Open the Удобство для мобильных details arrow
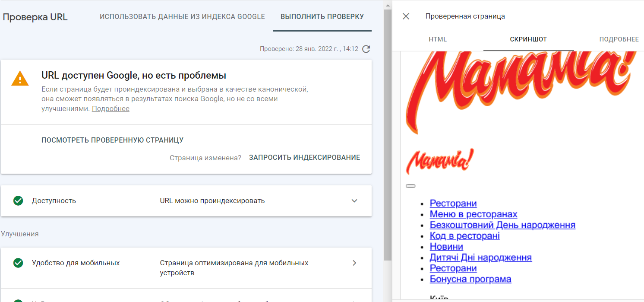Screen dimensions: 644x302 [x=354, y=263]
